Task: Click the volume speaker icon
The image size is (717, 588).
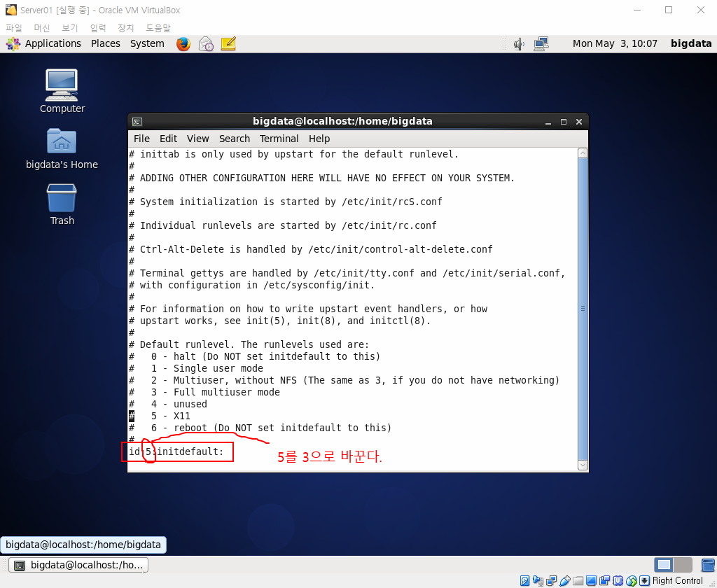Action: tap(519, 44)
